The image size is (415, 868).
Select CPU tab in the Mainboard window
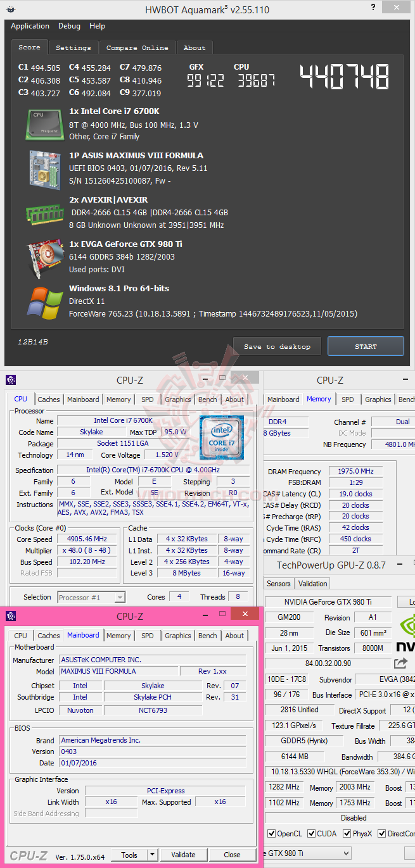pos(21,636)
